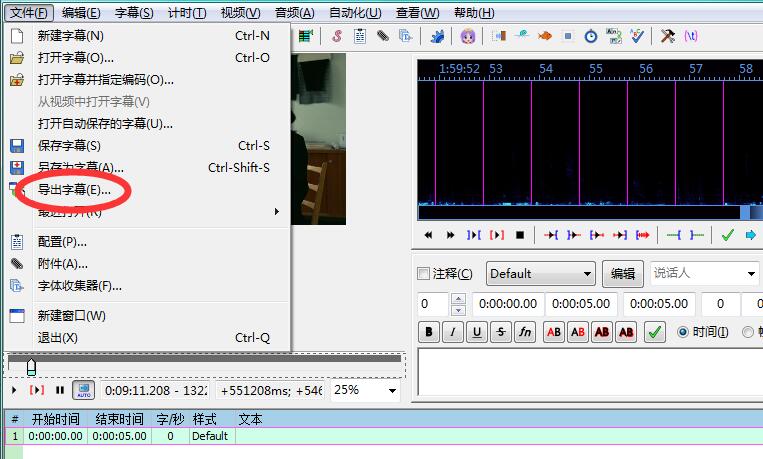
Task: Open the Resample Resolution toolbar icon
Action: click(x=567, y=36)
